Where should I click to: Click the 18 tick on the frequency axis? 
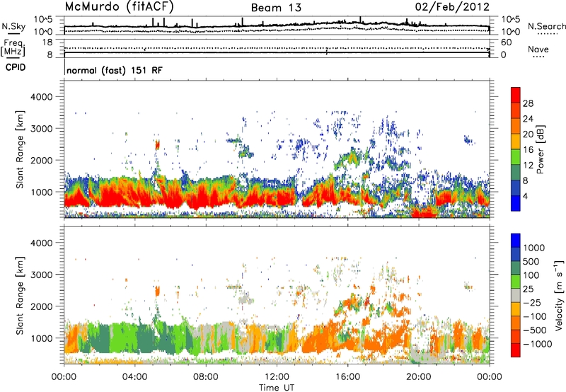click(x=47, y=42)
